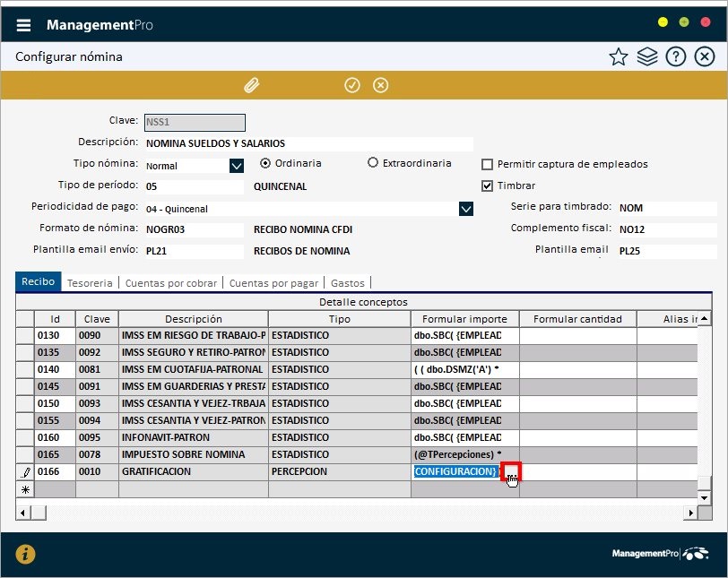
Task: Open the hamburger main menu
Action: point(23,25)
